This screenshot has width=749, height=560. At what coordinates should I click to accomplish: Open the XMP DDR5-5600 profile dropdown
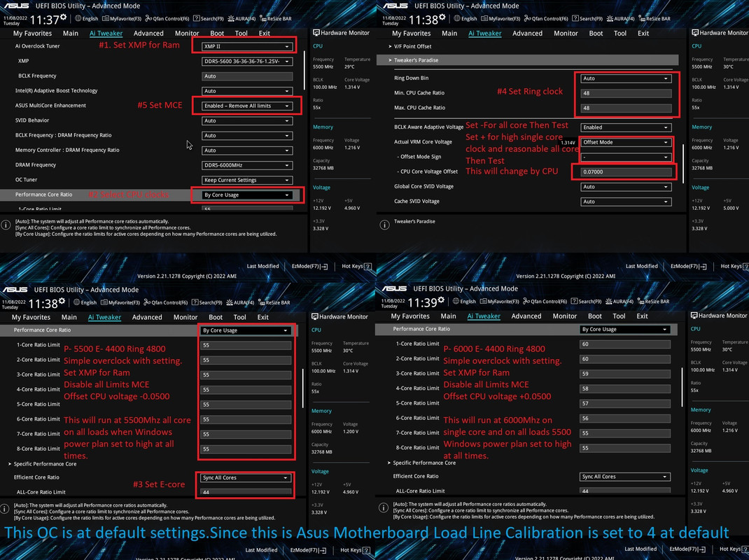pos(247,61)
